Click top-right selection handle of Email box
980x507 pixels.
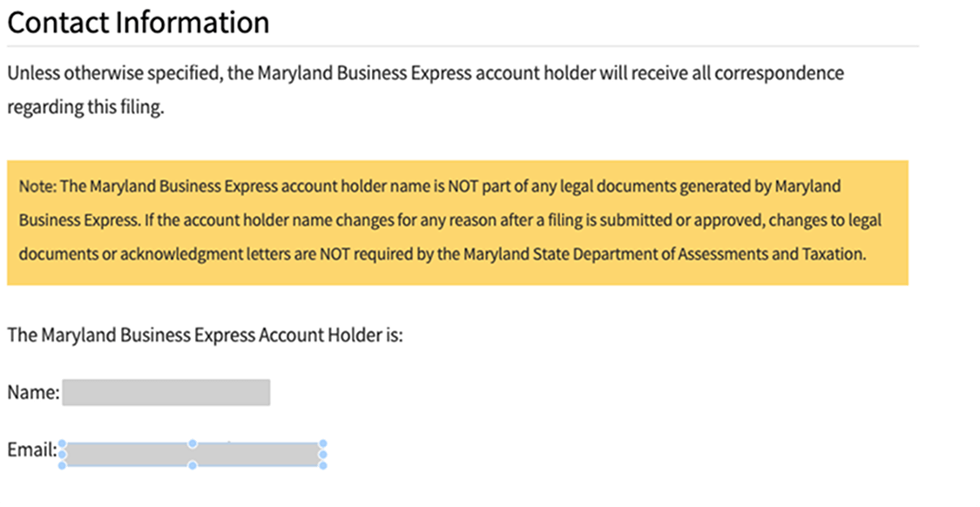tap(322, 444)
